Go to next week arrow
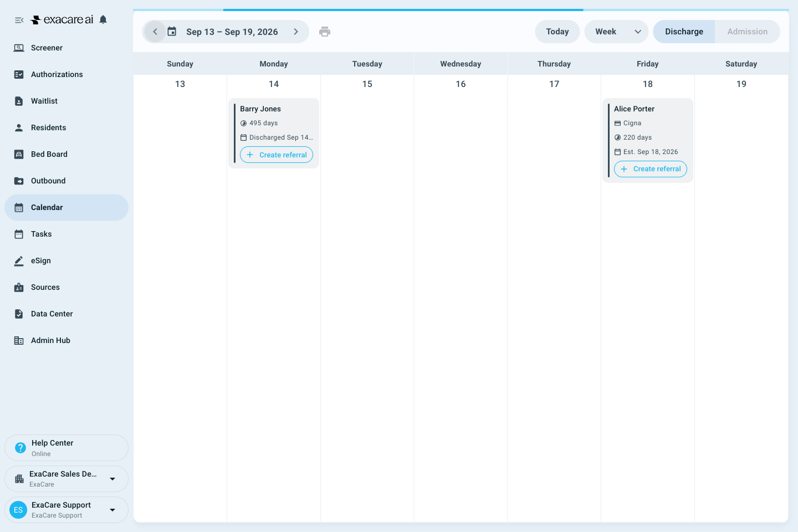The height and width of the screenshot is (532, 798). 296,32
